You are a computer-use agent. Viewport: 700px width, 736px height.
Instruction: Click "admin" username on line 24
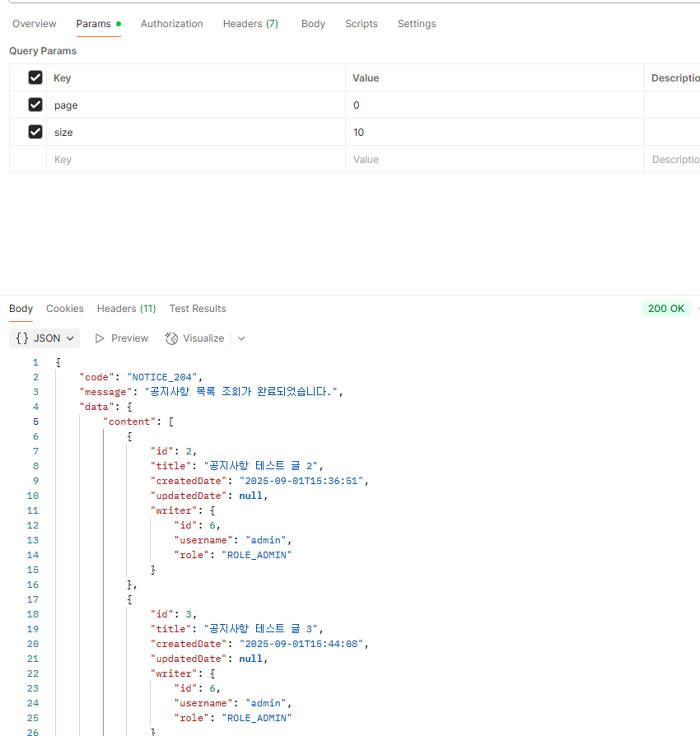[266, 704]
